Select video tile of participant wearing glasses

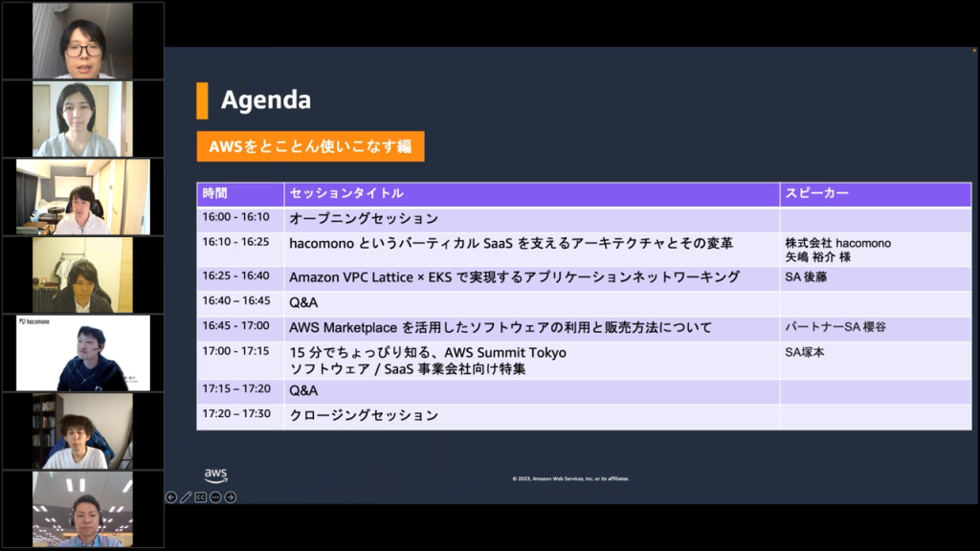[83, 40]
